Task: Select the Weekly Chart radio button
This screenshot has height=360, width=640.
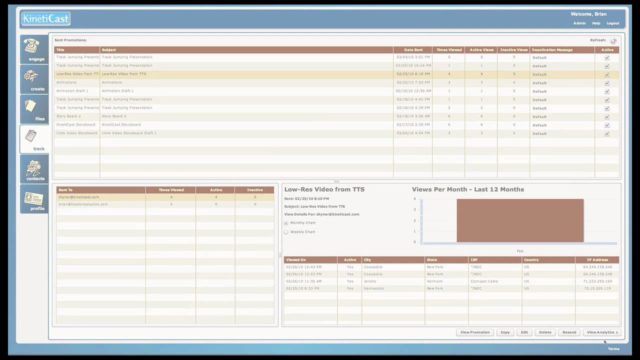Action: coord(286,232)
